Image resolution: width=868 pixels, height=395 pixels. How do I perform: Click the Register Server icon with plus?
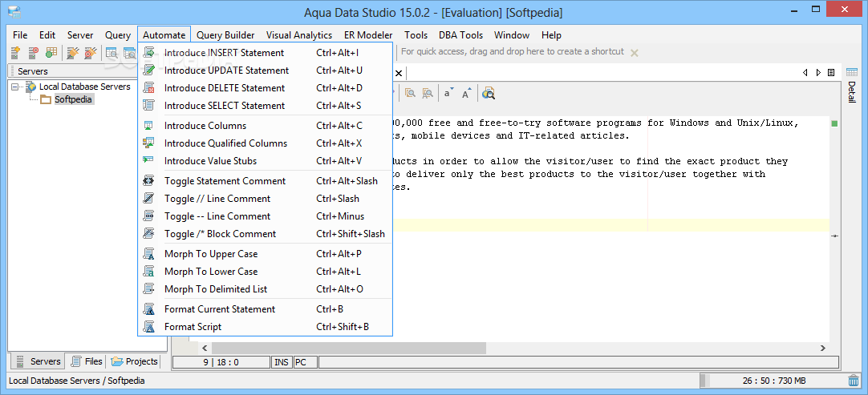[x=15, y=53]
